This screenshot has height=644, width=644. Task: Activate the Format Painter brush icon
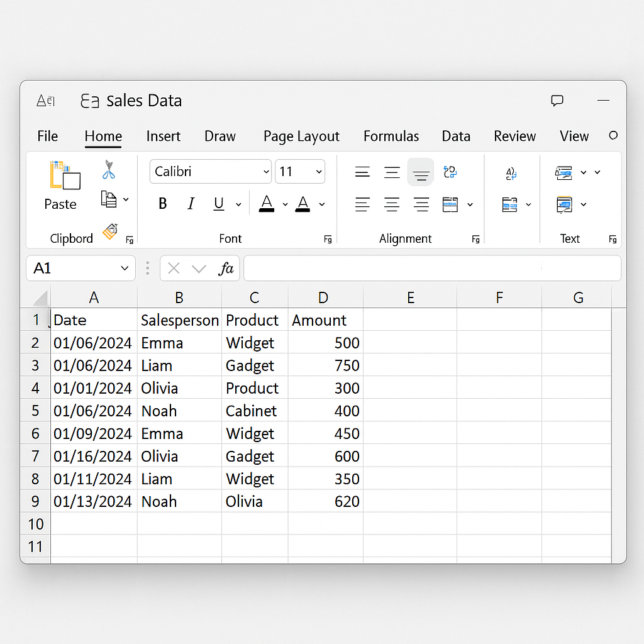tap(110, 231)
